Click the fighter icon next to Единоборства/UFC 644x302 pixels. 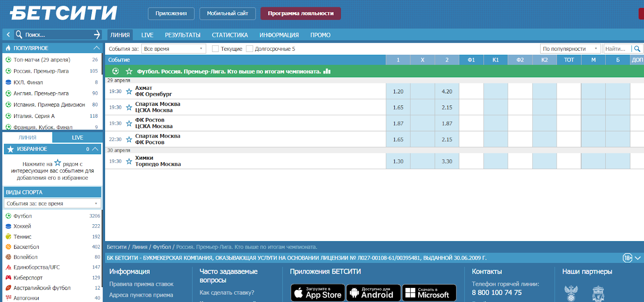[x=8, y=267]
